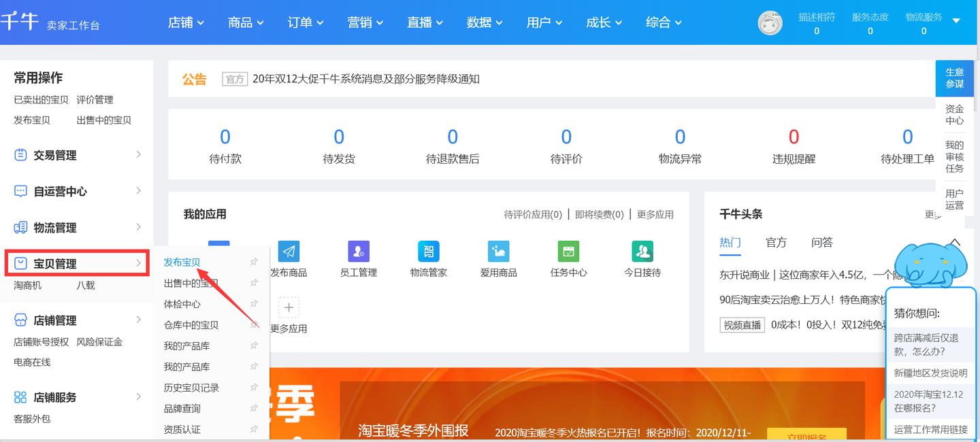The width and height of the screenshot is (980, 442).
Task: Open the 店铺 dropdown in top navigation
Action: click(186, 22)
